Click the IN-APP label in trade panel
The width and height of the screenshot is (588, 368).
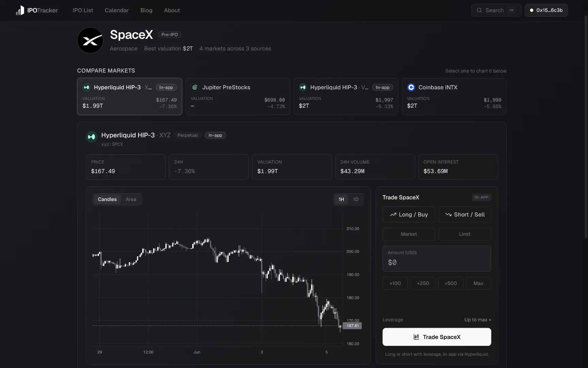point(481,197)
